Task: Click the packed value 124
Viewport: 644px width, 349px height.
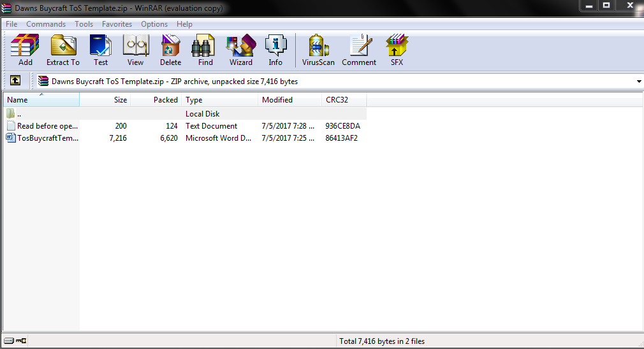Action: coord(172,126)
